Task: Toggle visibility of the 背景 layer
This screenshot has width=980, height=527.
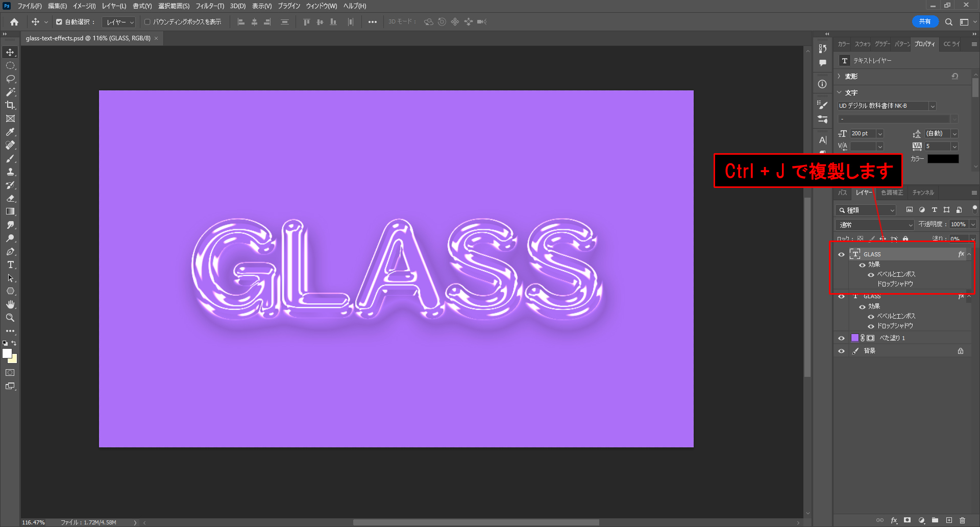Action: click(x=841, y=351)
